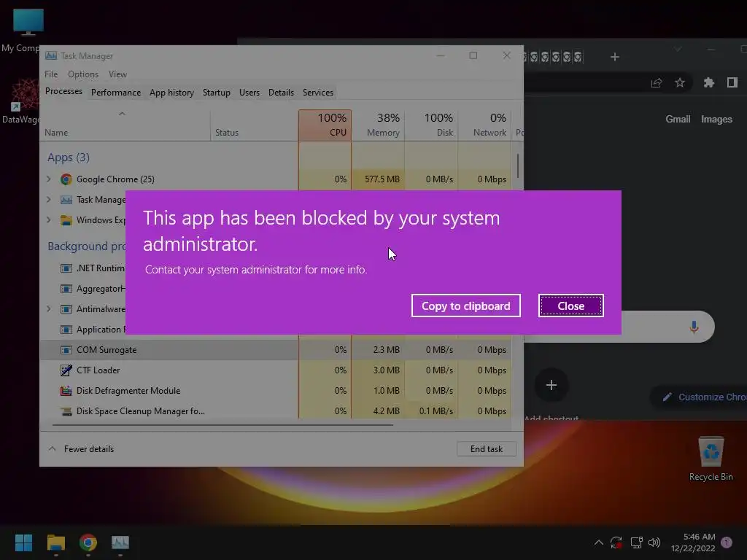Open the View menu in Task Manager
747x560 pixels.
[117, 74]
